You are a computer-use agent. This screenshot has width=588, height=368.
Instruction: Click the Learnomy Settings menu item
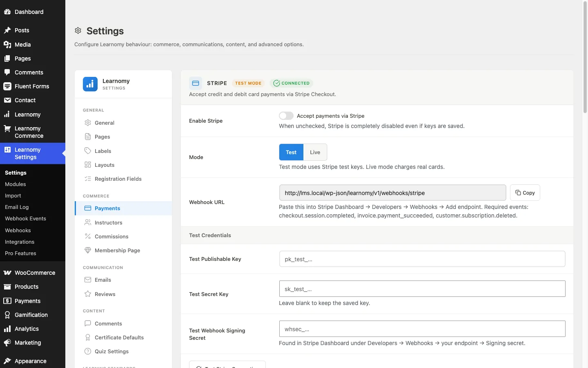[x=33, y=153]
